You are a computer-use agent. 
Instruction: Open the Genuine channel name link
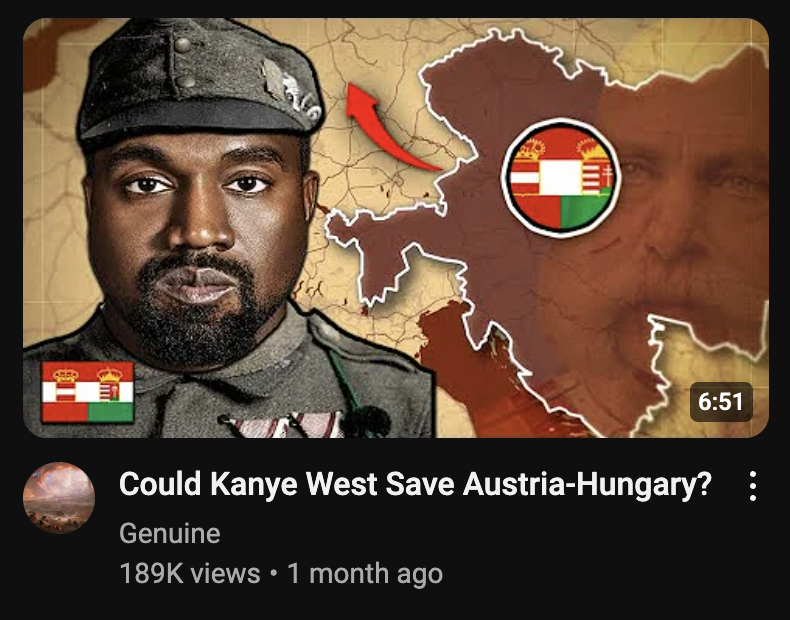click(170, 533)
